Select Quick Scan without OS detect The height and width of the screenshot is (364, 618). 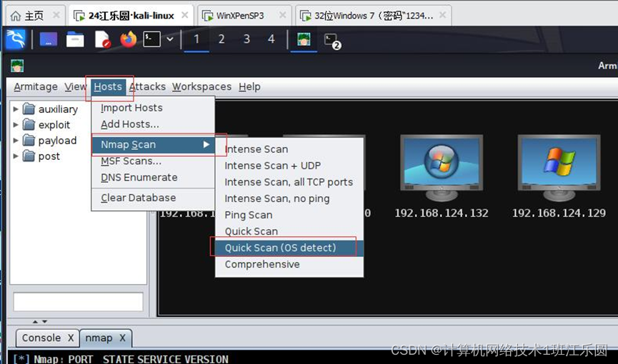[289, 231]
